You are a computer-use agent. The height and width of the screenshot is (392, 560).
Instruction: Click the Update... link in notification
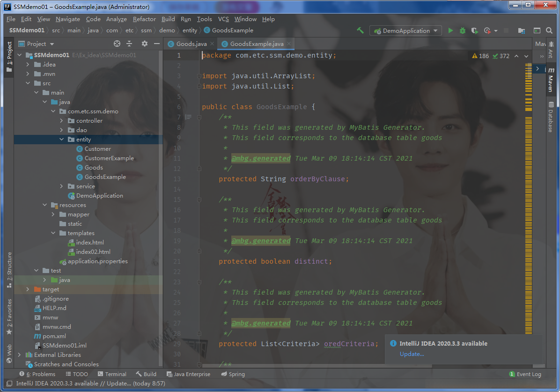click(x=412, y=354)
